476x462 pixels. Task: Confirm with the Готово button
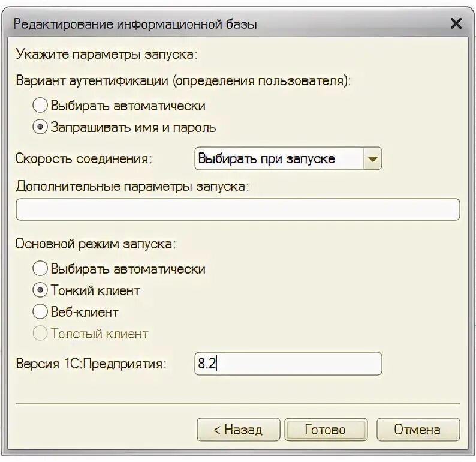click(x=326, y=430)
